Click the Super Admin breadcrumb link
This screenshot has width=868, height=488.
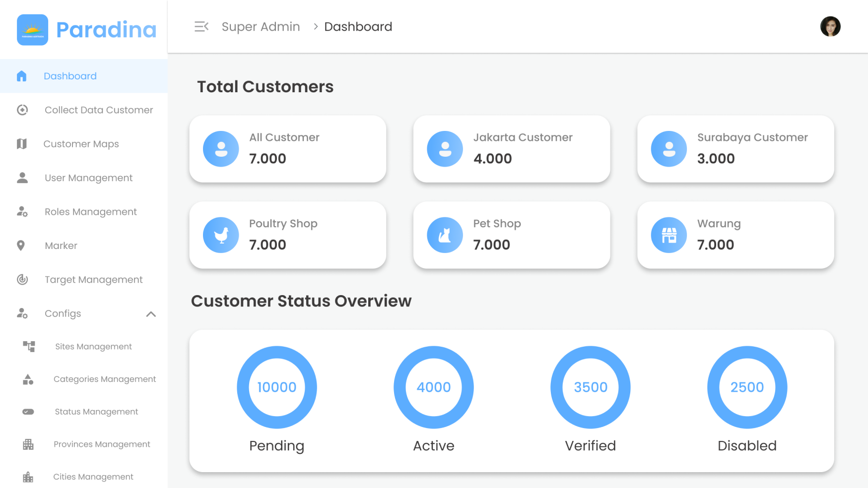coord(261,27)
